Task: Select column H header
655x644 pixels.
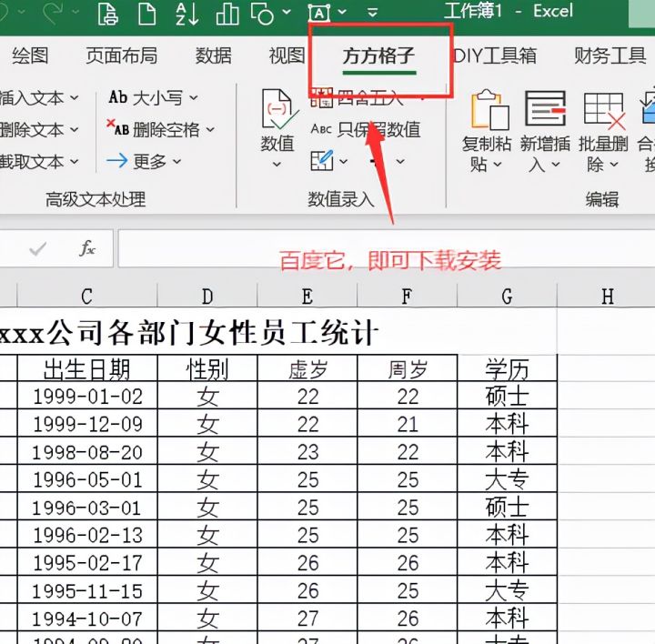Action: tap(606, 297)
